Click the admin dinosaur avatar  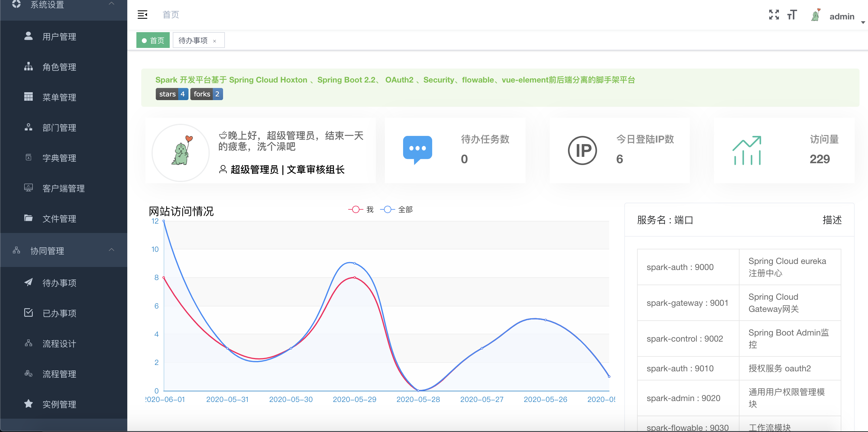point(816,15)
